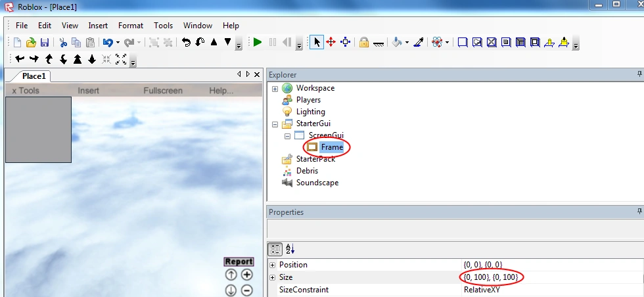Click the Paste clipboard icon
The width and height of the screenshot is (644, 297).
point(91,42)
